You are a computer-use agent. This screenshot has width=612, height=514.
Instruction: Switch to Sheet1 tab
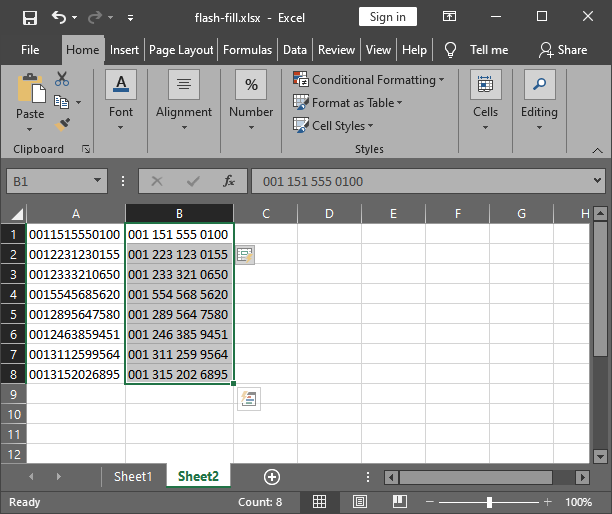[x=133, y=477]
